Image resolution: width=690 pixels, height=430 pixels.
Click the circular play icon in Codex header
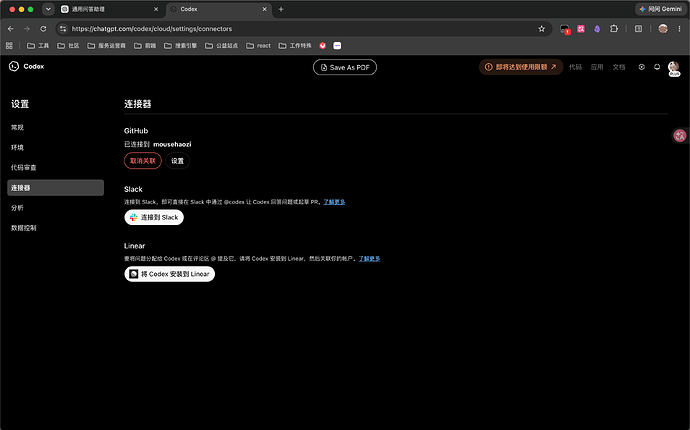pos(642,67)
